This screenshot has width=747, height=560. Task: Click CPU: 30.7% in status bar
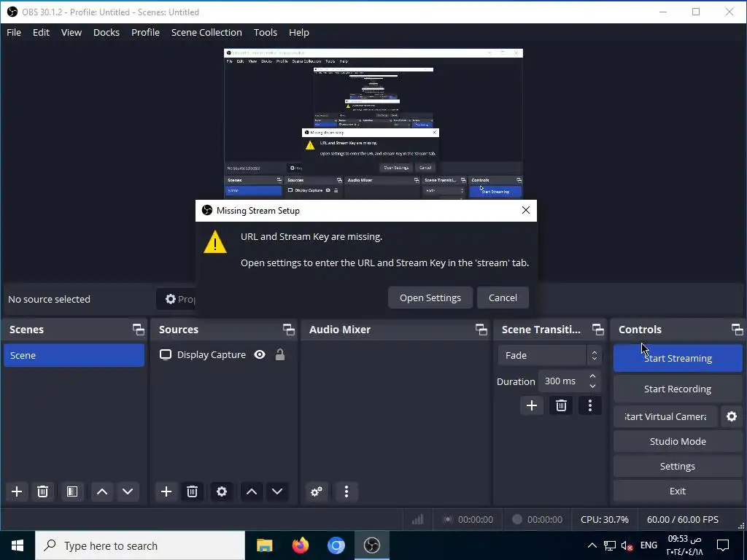605,519
